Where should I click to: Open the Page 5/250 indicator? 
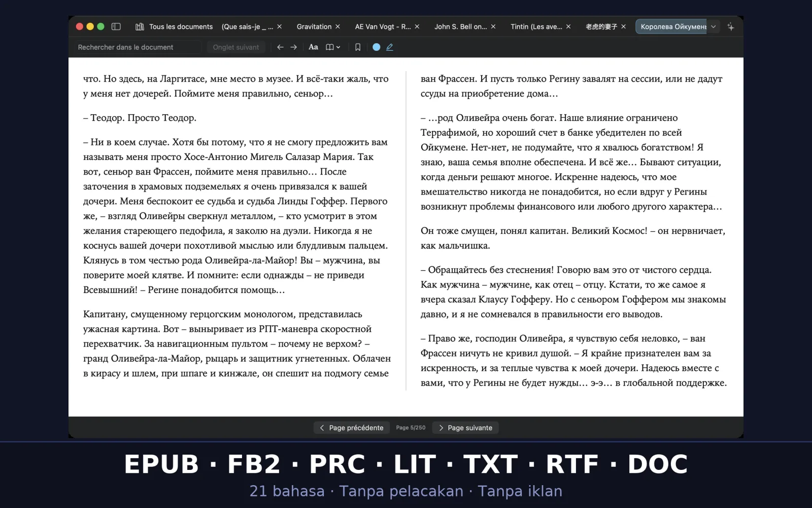[x=411, y=428]
